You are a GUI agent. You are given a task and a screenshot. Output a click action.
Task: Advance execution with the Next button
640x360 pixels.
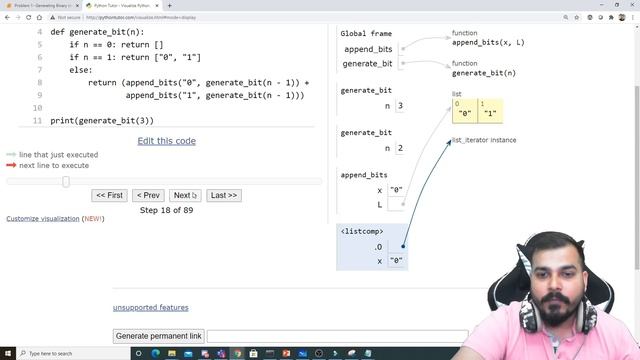click(185, 196)
